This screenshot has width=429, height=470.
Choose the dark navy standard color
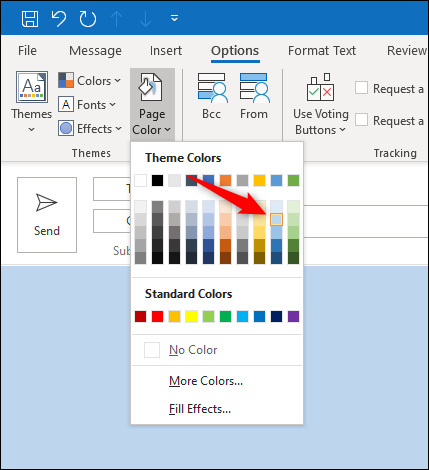pos(276,316)
